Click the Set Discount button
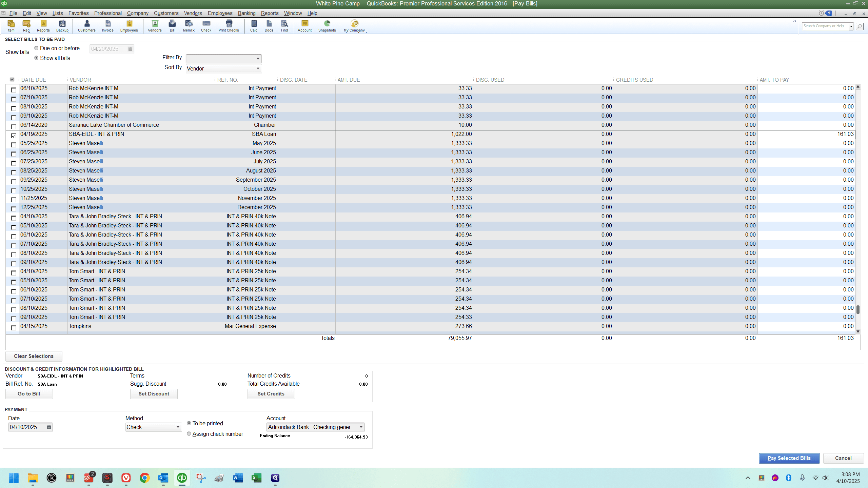868x488 pixels. (x=154, y=394)
